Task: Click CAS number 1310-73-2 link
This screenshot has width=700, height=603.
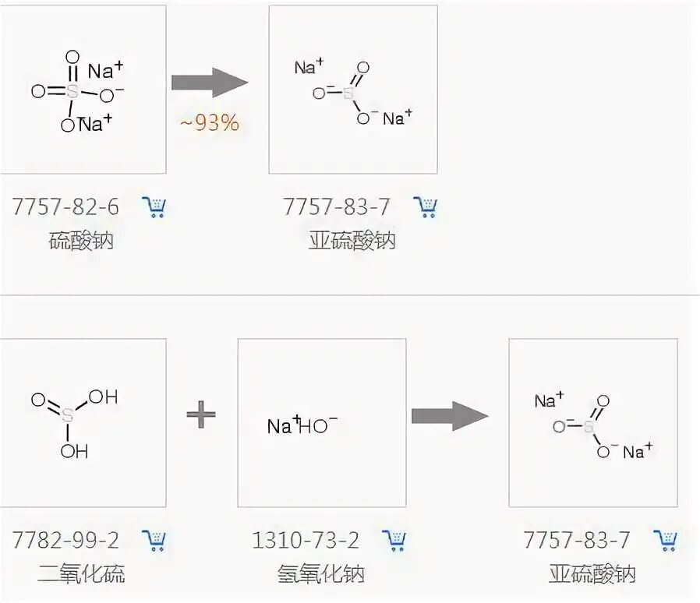Action: [x=306, y=540]
